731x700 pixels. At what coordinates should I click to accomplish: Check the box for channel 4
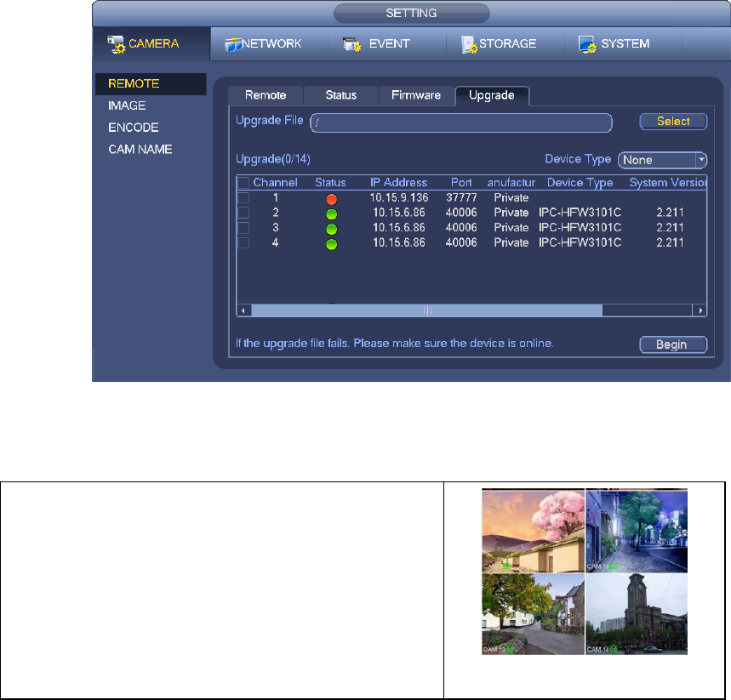tap(243, 242)
